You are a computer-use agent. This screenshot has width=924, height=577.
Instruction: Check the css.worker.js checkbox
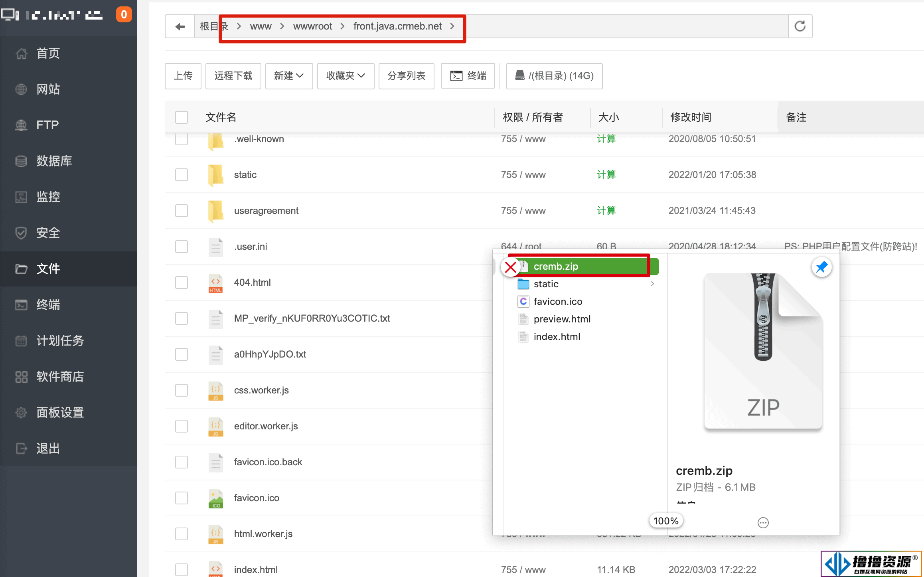(182, 390)
